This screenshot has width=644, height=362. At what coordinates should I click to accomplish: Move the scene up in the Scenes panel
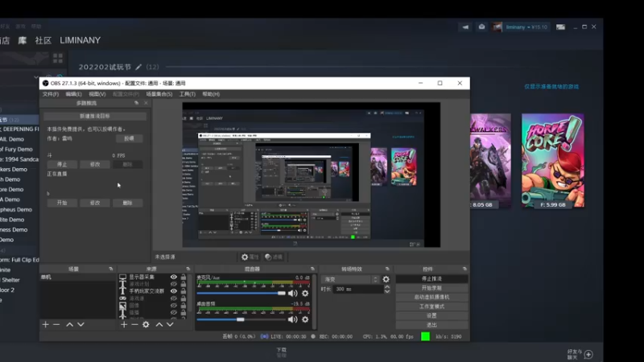coord(70,325)
